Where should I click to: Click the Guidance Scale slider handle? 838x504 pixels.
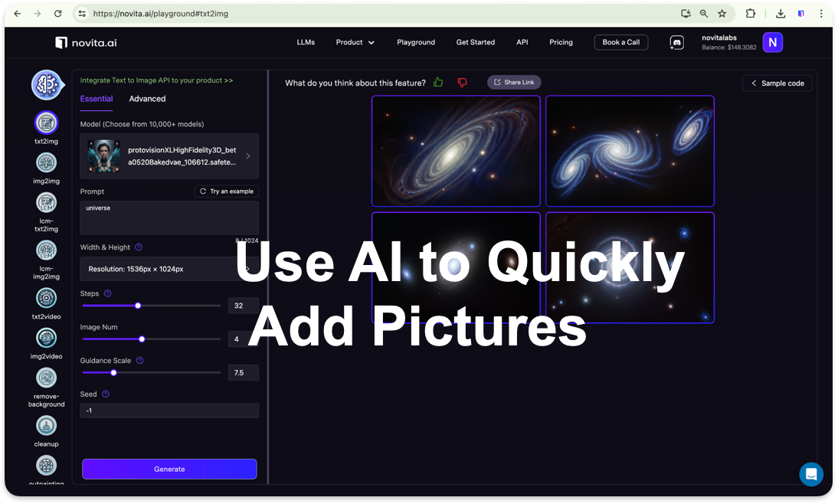tap(113, 373)
